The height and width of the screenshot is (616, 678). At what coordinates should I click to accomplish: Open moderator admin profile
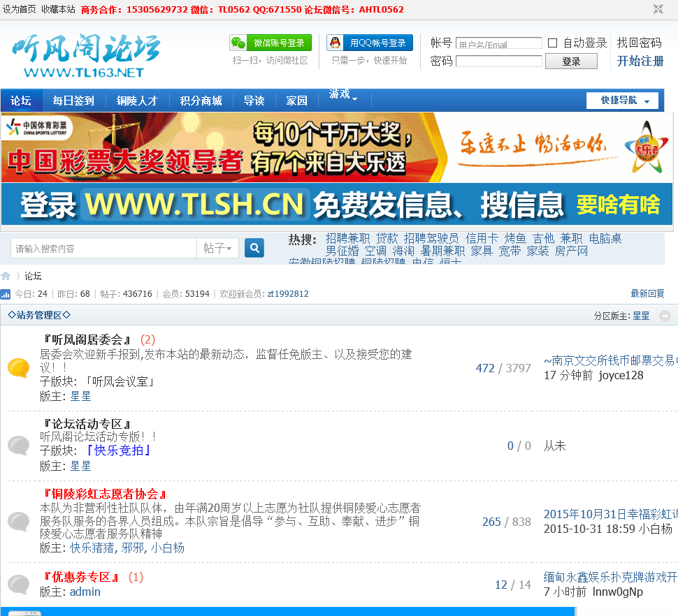pyautogui.click(x=85, y=592)
